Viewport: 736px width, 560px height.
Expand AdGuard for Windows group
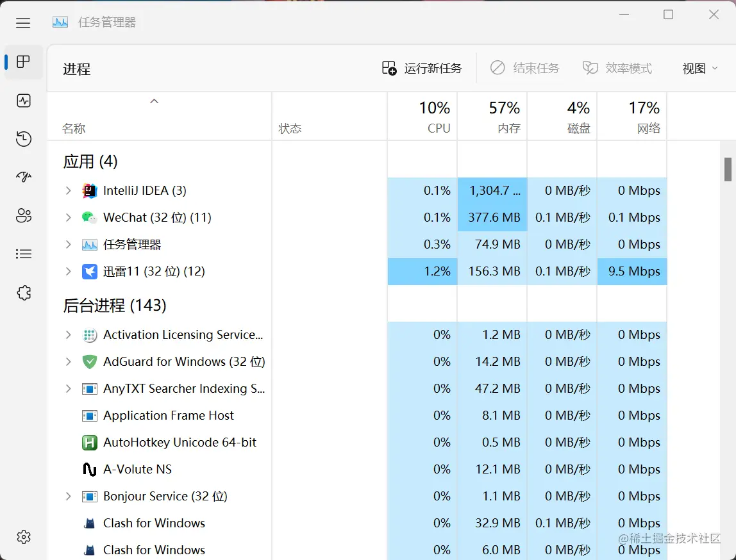pyautogui.click(x=68, y=361)
